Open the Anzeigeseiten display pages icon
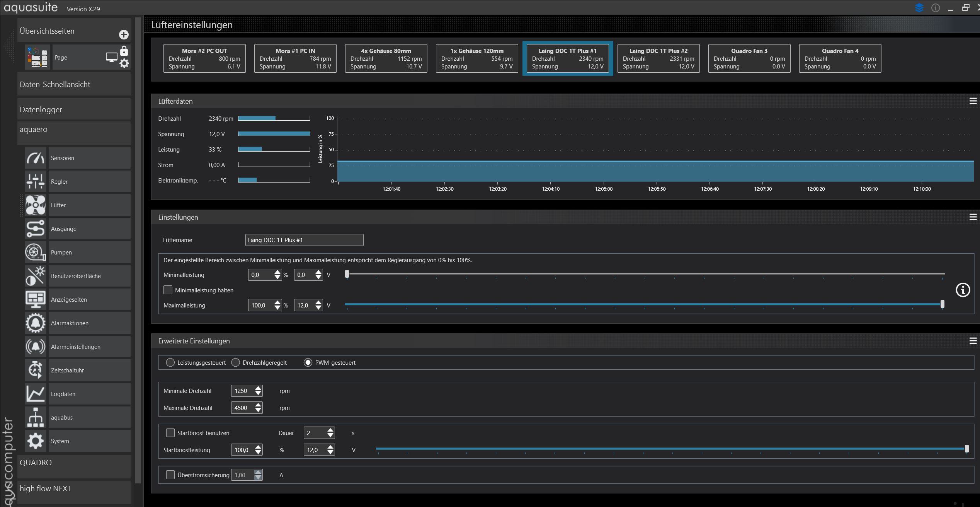Viewport: 980px width, 507px height. coord(36,299)
